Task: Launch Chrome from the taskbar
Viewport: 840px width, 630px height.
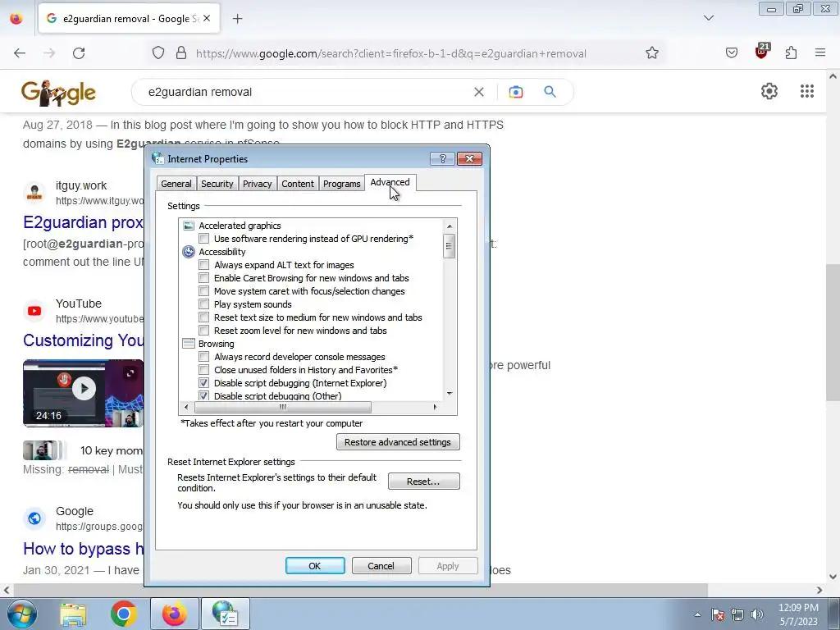Action: 124,614
